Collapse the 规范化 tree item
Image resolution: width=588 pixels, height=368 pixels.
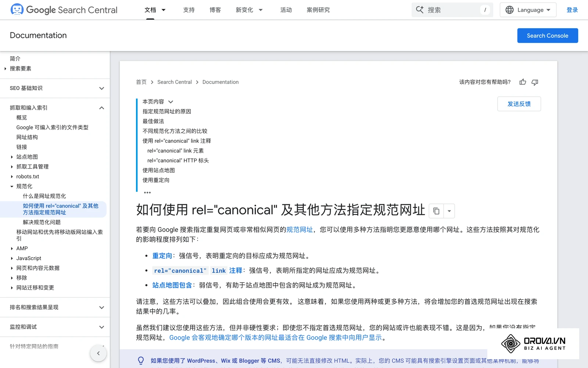coord(12,187)
